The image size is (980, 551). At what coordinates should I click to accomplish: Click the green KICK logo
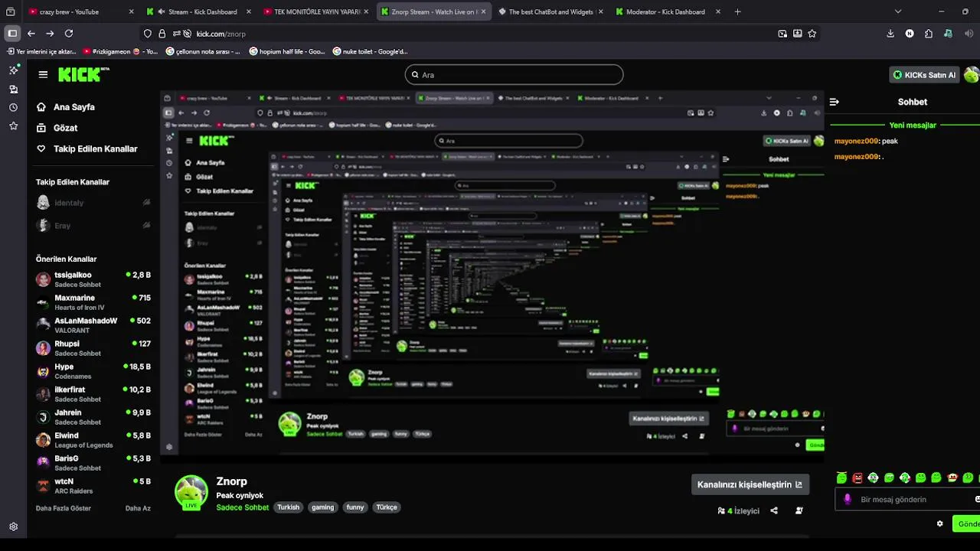click(83, 74)
